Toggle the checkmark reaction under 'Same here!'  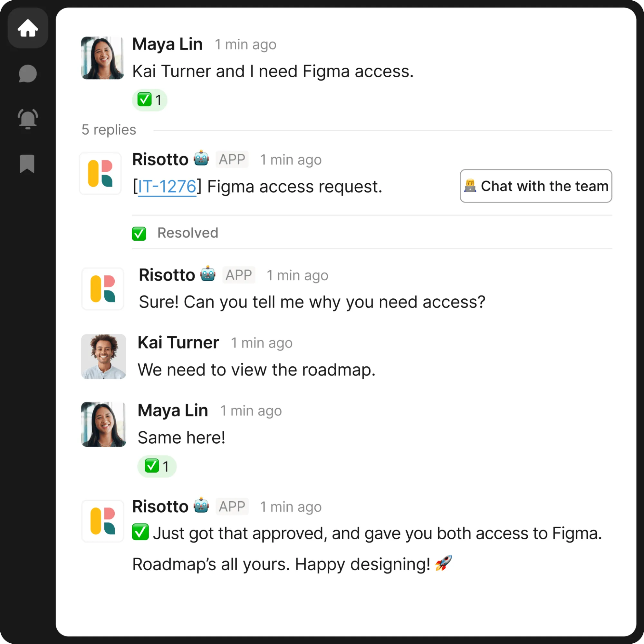coord(157,466)
